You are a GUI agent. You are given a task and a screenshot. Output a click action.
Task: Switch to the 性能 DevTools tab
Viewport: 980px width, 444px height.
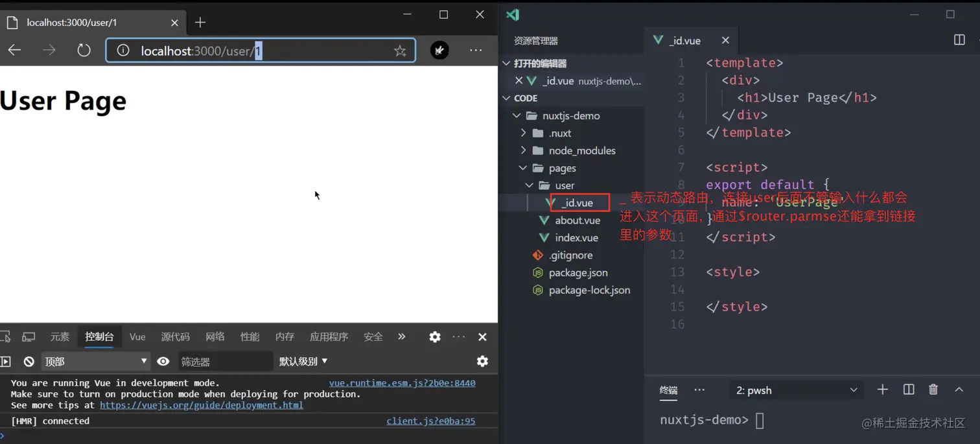pyautogui.click(x=250, y=336)
